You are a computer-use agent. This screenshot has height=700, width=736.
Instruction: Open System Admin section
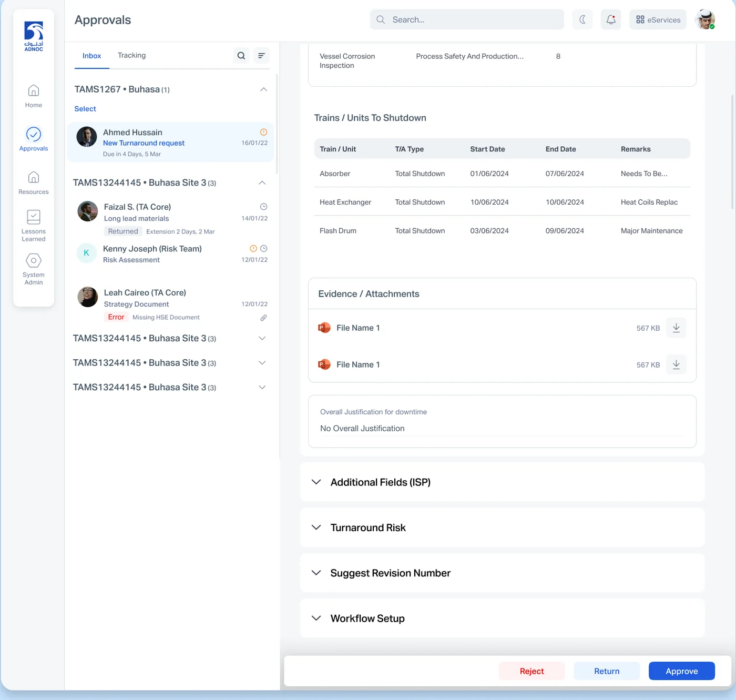34,269
